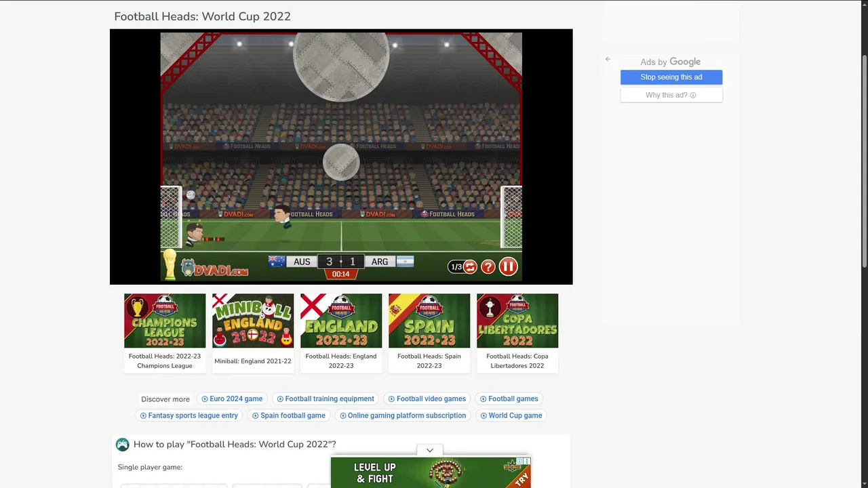Open Football Heads: Copa Libertadores 2022 thumbnail
Screen dimensions: 868x488
[x=517, y=321]
